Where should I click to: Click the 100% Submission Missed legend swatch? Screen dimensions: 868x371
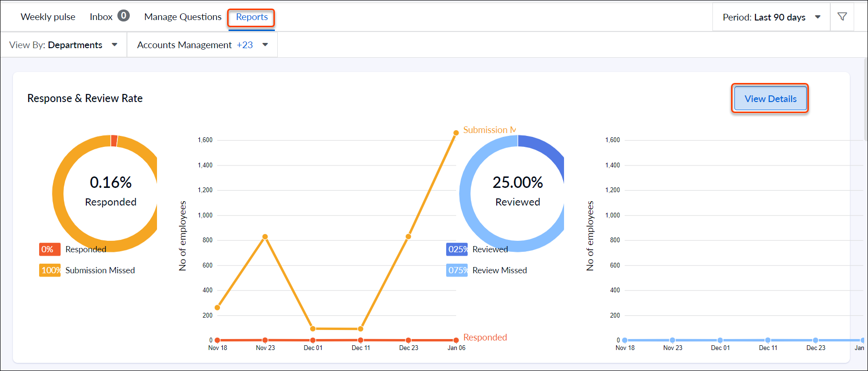click(x=50, y=270)
